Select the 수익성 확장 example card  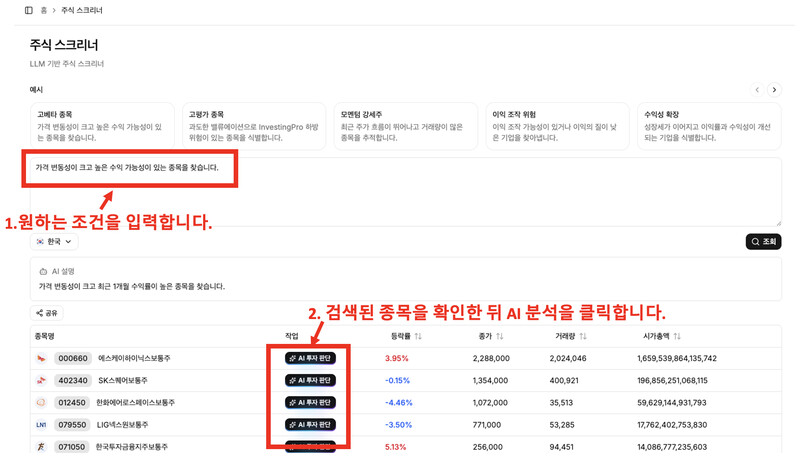click(x=709, y=126)
